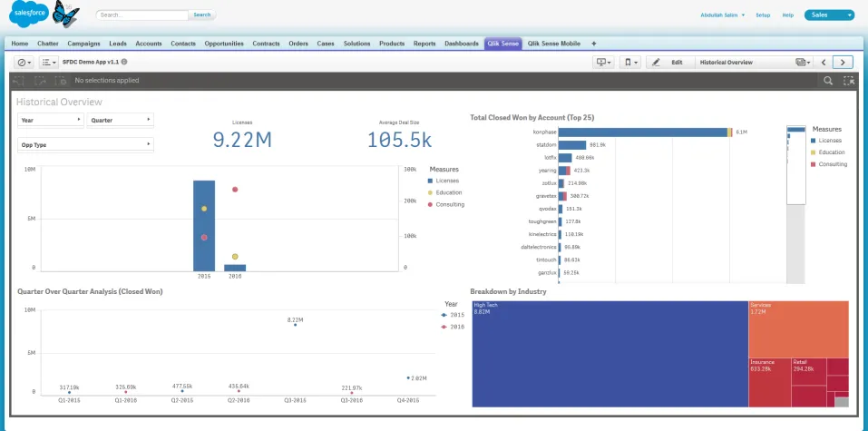Screen dimensions: 868x431
Task: Select the 2015 year legend marker
Action: 444,315
